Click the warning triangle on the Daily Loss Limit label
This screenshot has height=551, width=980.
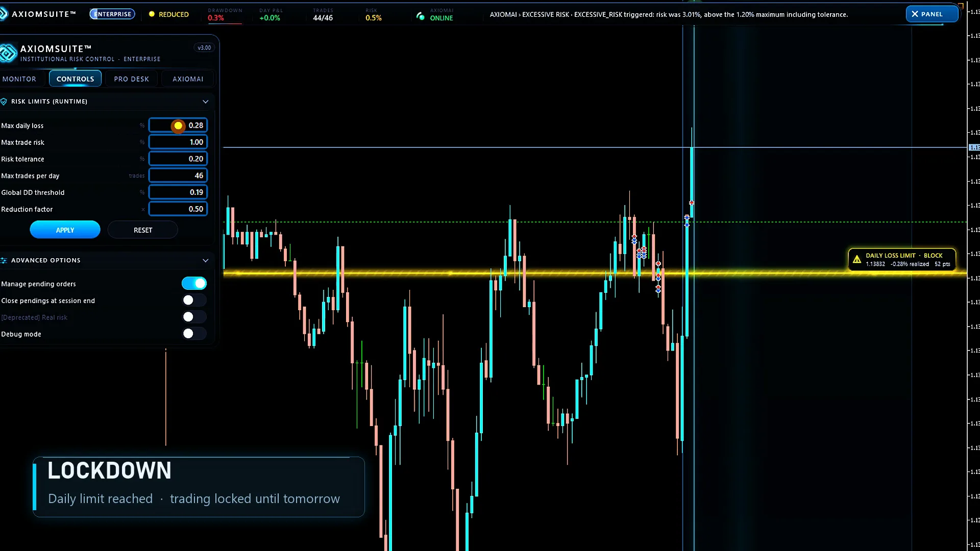pos(857,259)
